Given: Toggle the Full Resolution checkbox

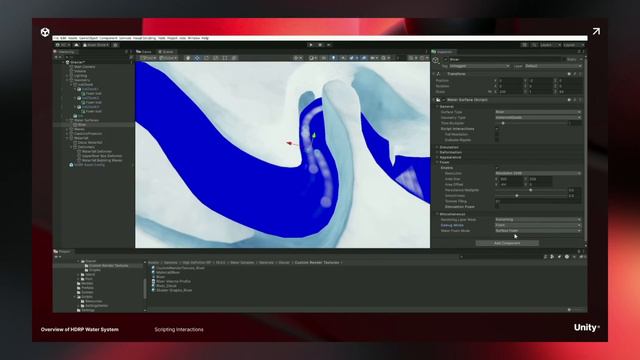Looking at the screenshot, I should click(x=497, y=134).
